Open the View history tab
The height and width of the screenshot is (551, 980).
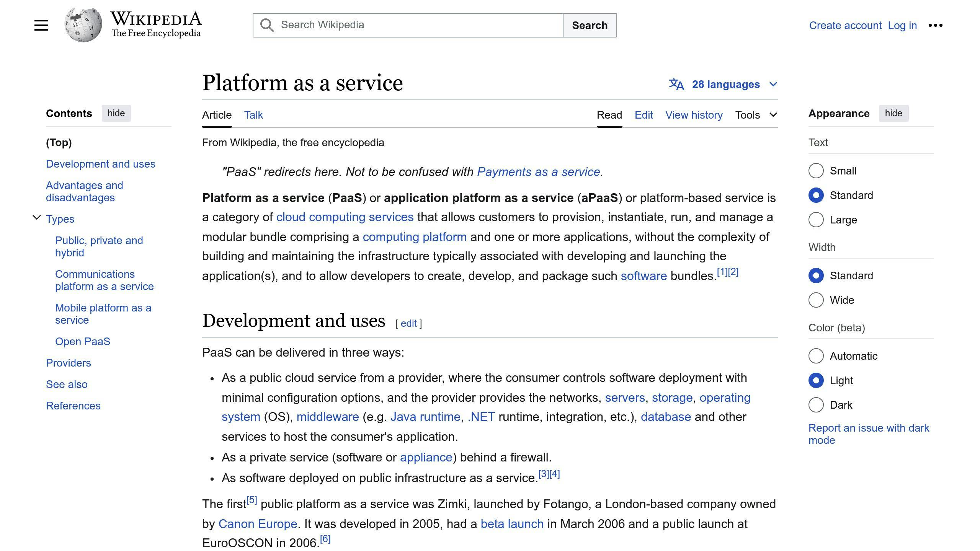click(x=694, y=115)
